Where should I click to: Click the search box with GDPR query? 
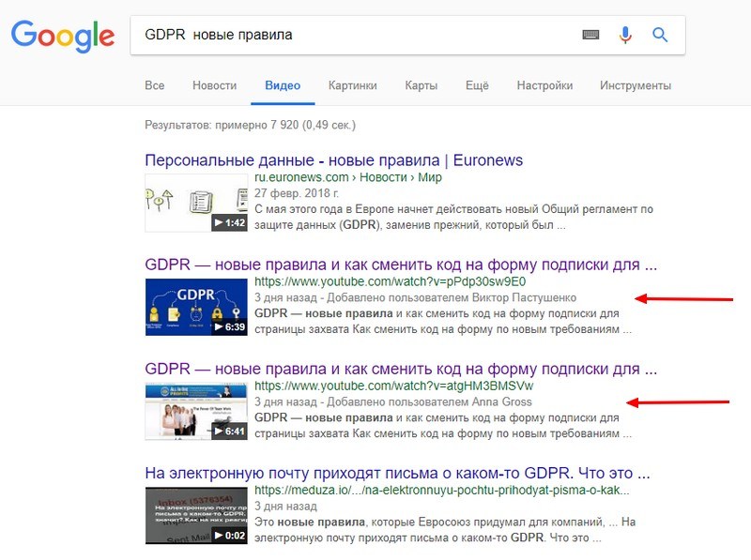(x=357, y=35)
